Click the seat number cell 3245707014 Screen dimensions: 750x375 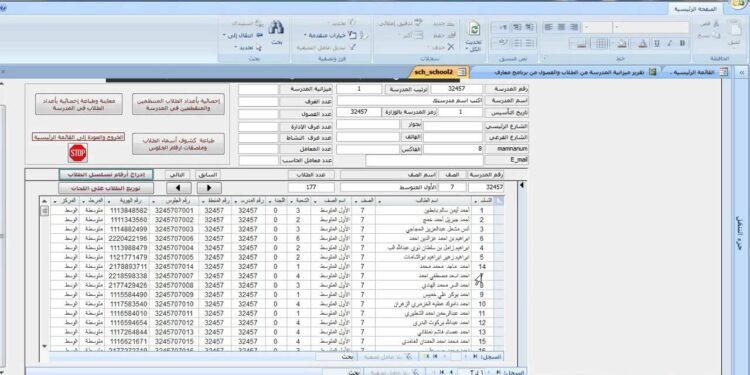(x=174, y=266)
